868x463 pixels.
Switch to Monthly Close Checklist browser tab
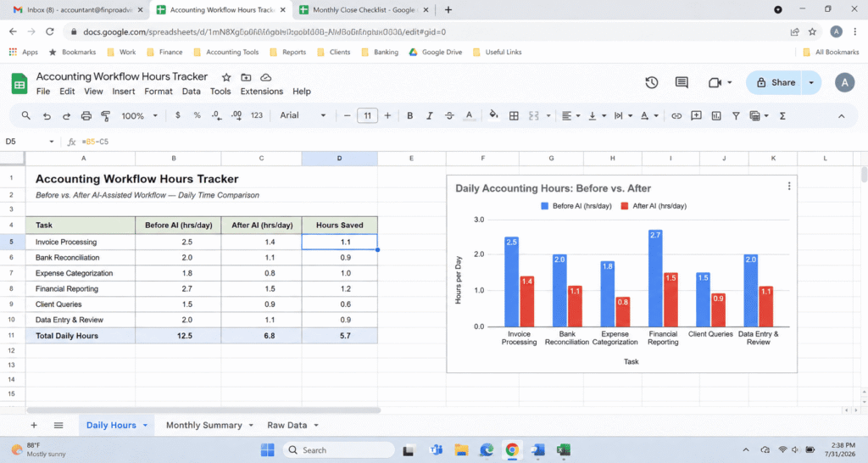pyautogui.click(x=364, y=10)
